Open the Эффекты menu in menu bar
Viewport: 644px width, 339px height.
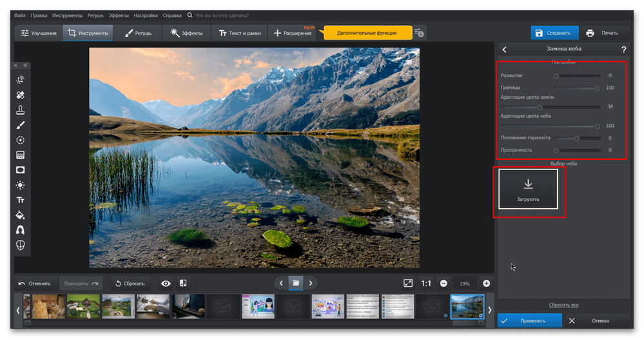click(119, 15)
